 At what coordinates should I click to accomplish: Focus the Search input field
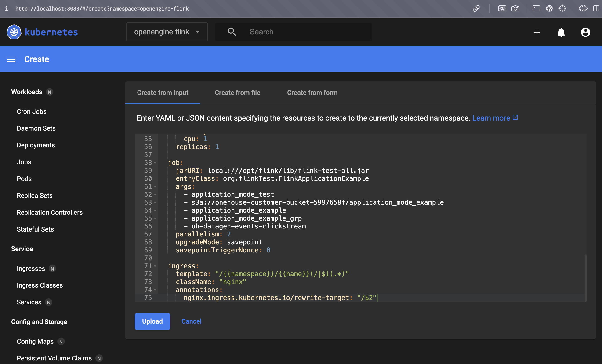coord(293,32)
